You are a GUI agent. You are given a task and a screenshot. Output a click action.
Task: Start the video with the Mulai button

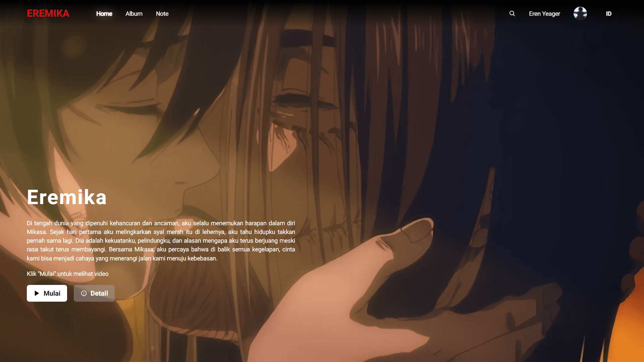[47, 293]
